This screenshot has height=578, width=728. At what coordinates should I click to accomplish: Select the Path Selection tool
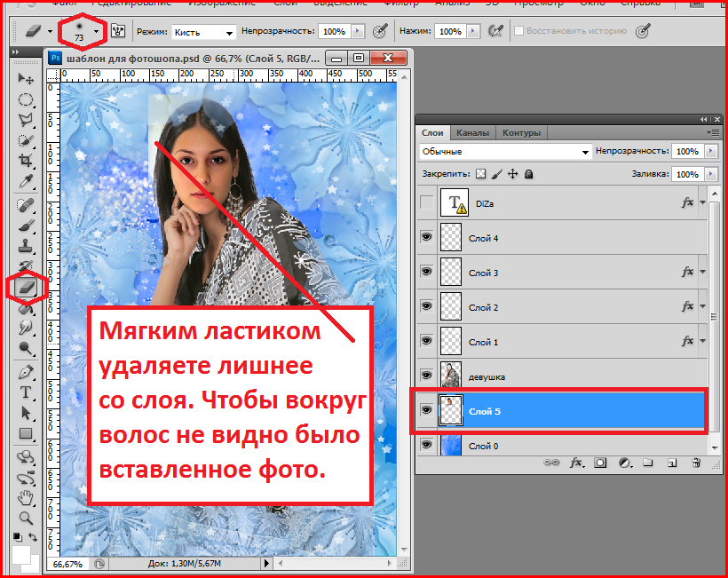point(26,413)
